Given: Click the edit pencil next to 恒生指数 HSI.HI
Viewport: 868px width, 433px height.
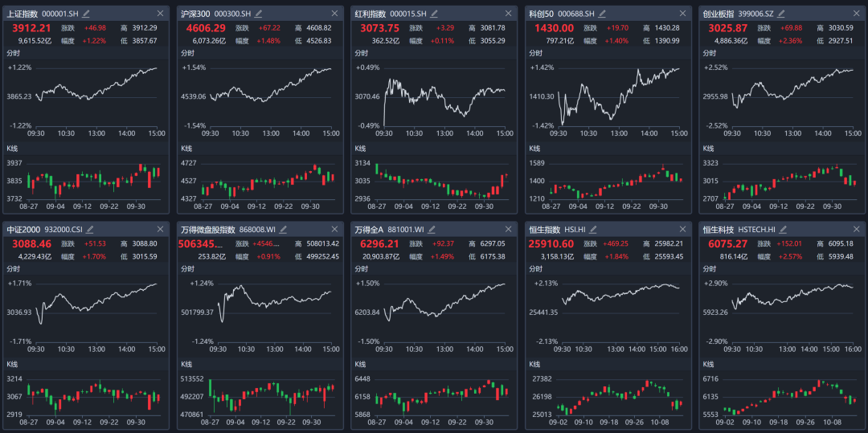Looking at the screenshot, I should pyautogui.click(x=597, y=229).
